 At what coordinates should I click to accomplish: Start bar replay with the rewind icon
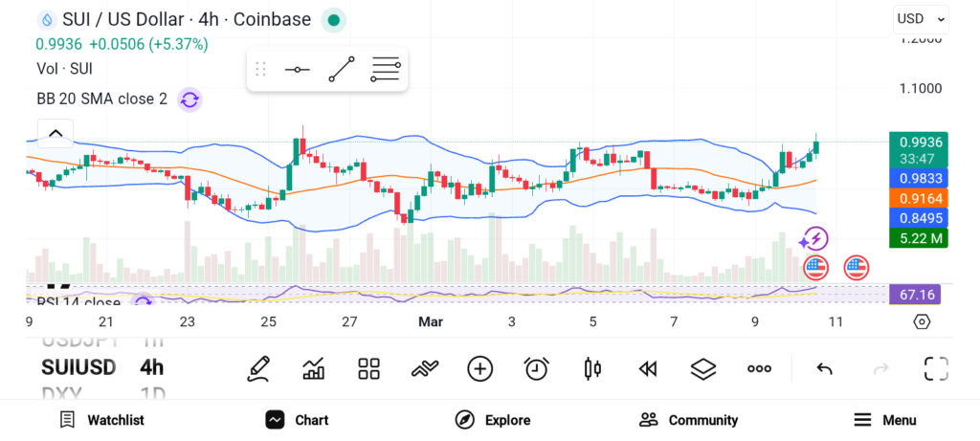click(648, 368)
